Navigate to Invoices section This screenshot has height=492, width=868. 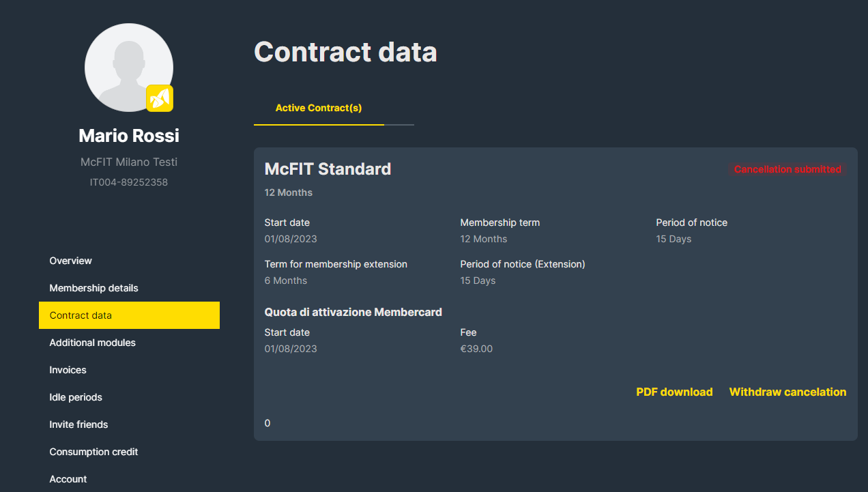pyautogui.click(x=68, y=370)
